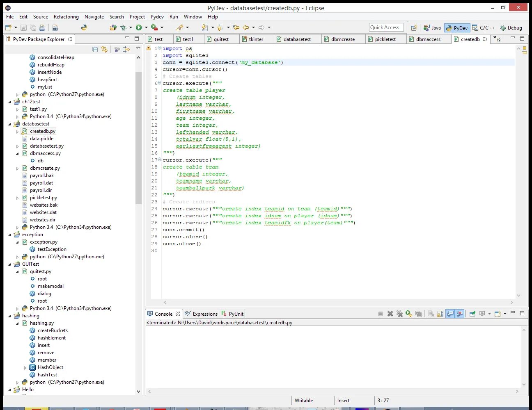This screenshot has width=532, height=410.
Task: Toggle Scroll Lock in Console
Action: pyautogui.click(x=440, y=314)
